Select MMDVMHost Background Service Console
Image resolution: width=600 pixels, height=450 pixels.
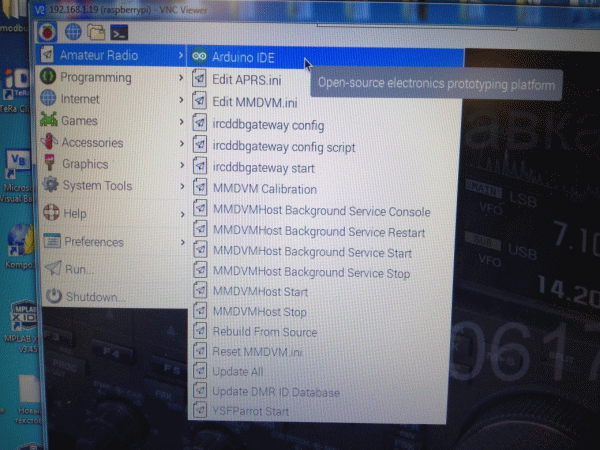(323, 211)
